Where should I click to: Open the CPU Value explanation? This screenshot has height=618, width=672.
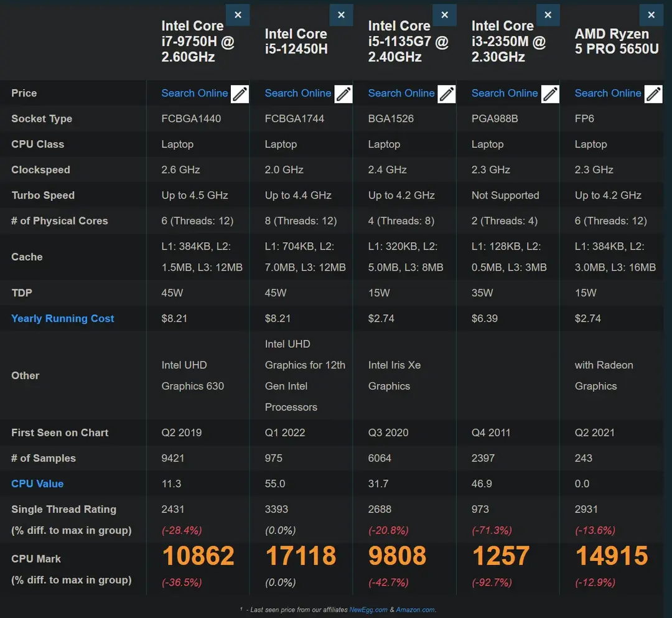37,483
